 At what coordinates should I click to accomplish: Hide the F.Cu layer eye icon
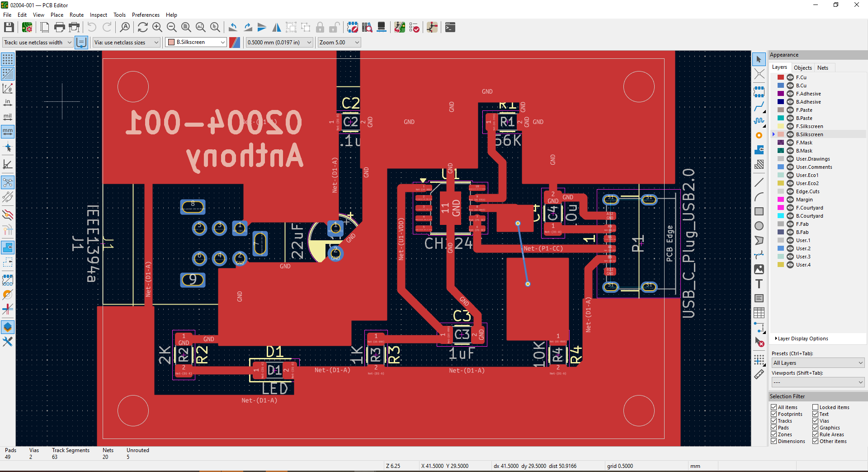790,77
